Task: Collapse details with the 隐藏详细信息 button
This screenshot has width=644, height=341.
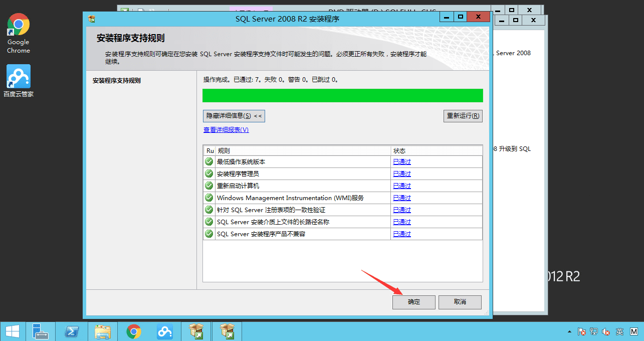Action: tap(234, 116)
